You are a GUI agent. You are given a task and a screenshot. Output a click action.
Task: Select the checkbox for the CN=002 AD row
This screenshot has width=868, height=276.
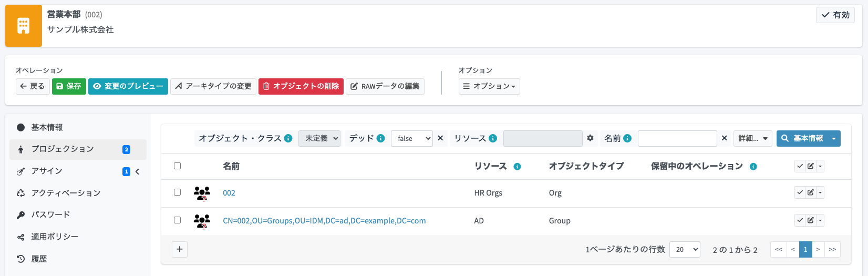point(177,220)
